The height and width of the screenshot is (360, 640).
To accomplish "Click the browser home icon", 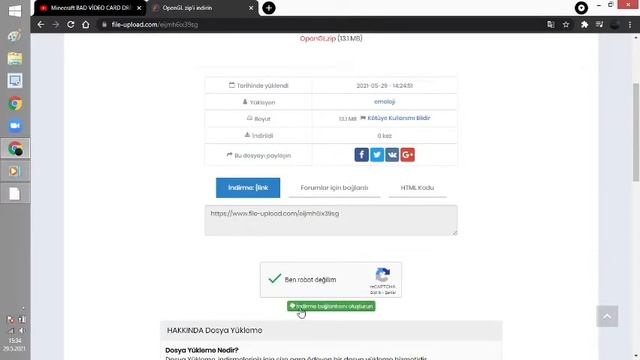I will pyautogui.click(x=86, y=24).
